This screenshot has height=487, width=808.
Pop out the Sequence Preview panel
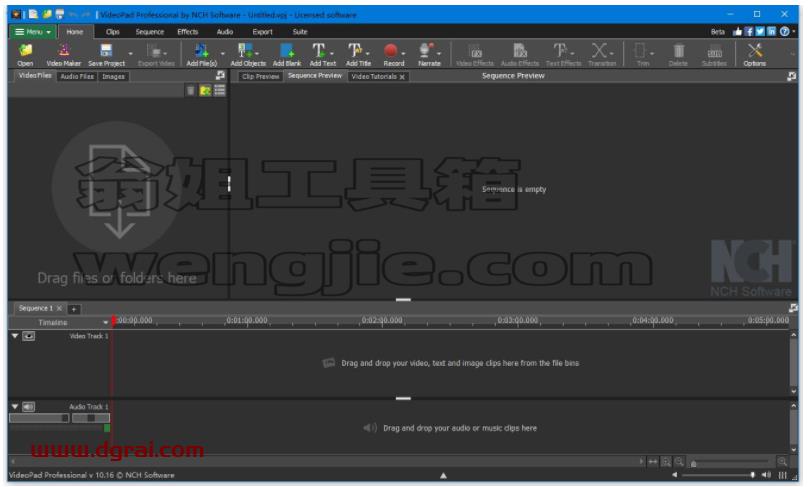click(x=792, y=76)
